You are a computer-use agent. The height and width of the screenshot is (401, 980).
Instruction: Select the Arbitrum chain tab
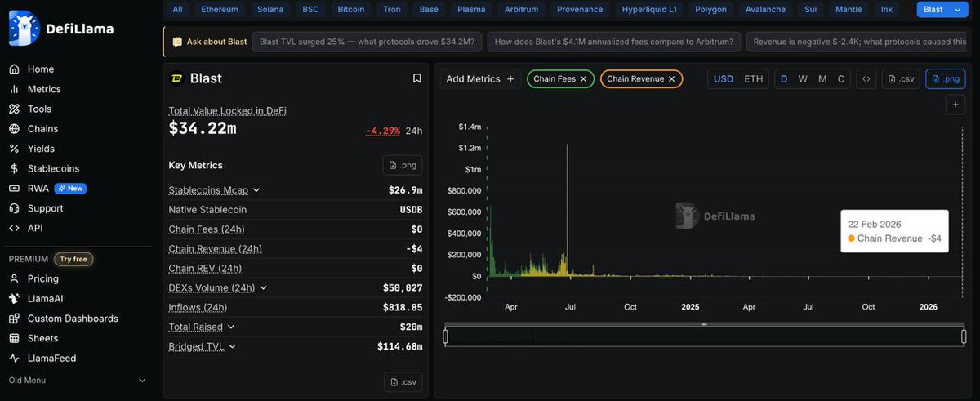click(521, 10)
